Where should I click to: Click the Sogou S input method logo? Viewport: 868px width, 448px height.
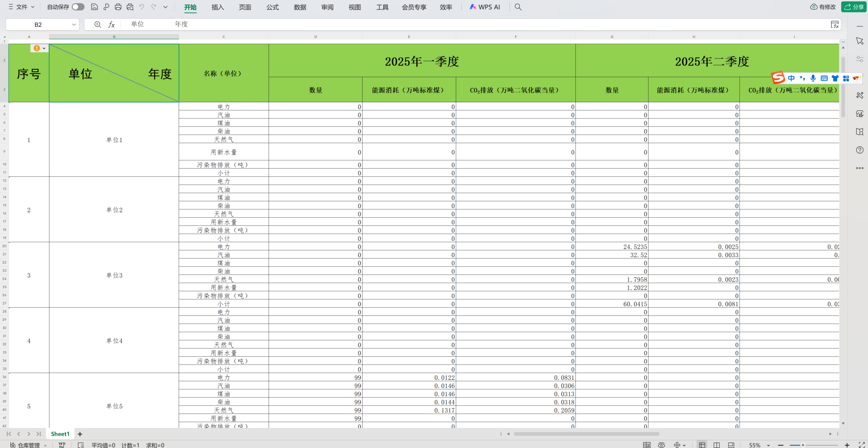point(778,78)
